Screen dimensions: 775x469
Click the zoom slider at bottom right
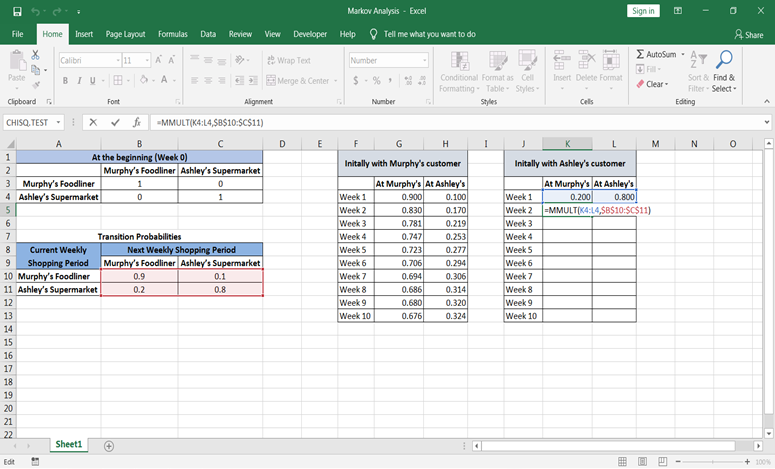point(712,461)
